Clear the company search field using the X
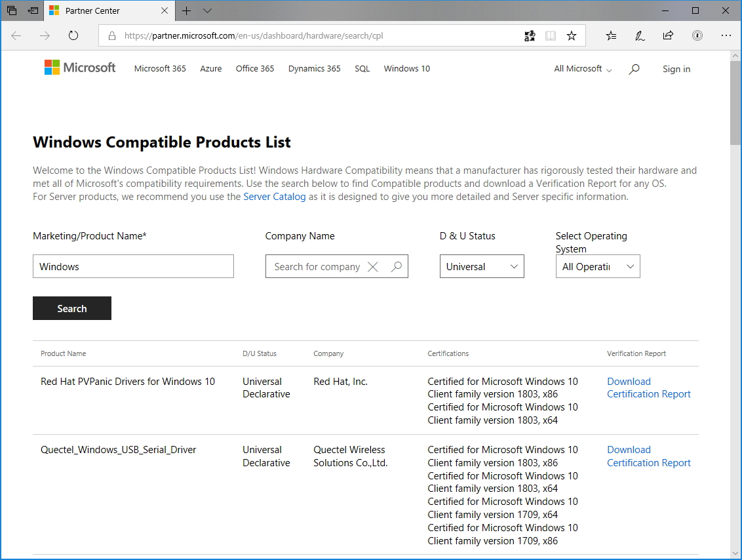Viewport: 742px width, 560px height. tap(372, 267)
